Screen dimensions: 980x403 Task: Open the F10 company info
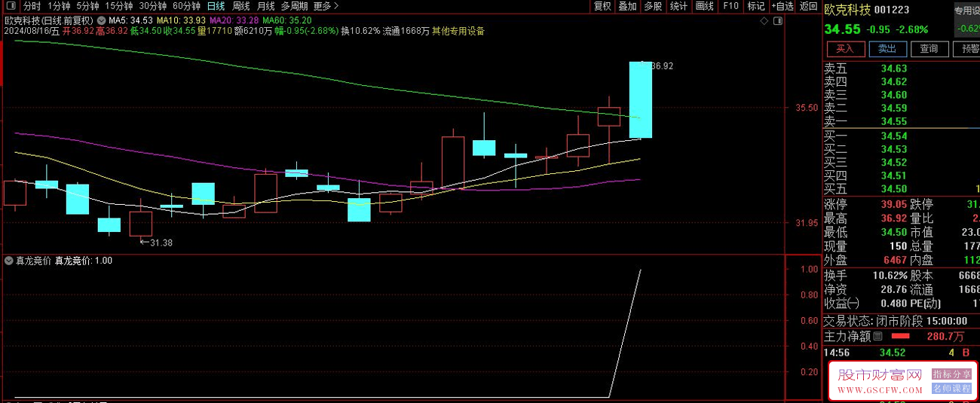pos(730,6)
